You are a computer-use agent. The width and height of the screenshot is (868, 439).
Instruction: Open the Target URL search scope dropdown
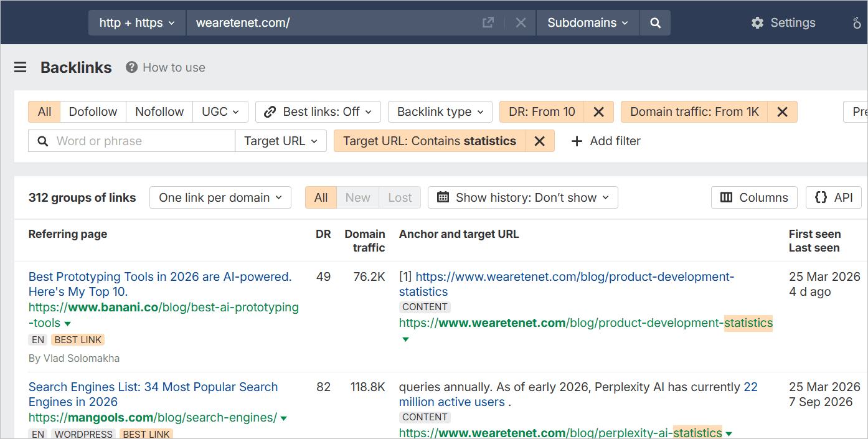(x=281, y=141)
